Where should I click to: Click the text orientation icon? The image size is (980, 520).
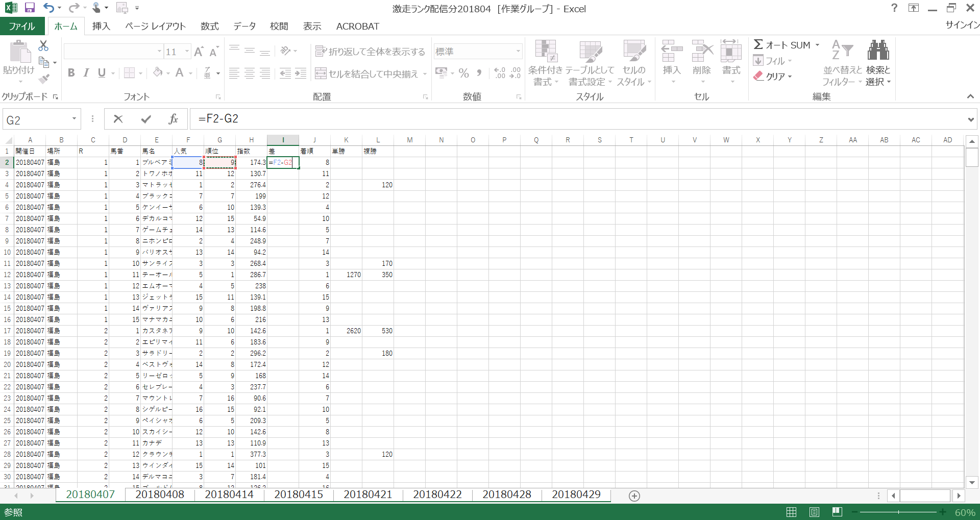coord(286,51)
